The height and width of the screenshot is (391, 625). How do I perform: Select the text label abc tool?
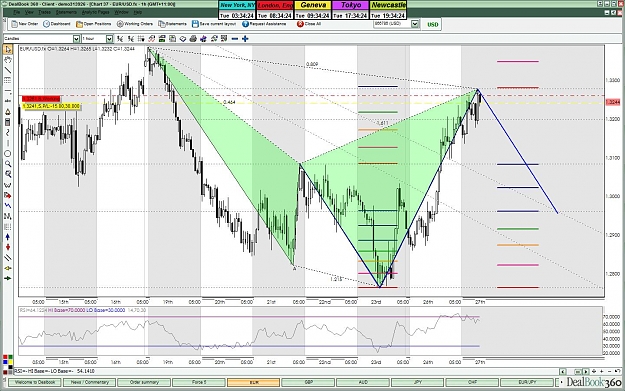[x=8, y=101]
